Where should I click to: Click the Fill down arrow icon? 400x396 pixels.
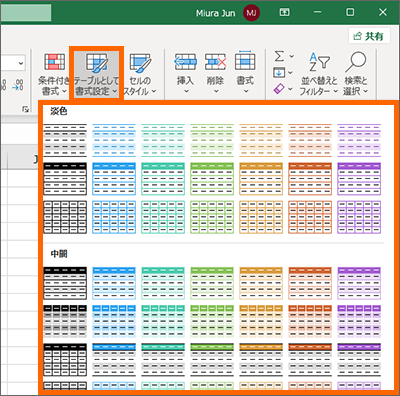279,72
